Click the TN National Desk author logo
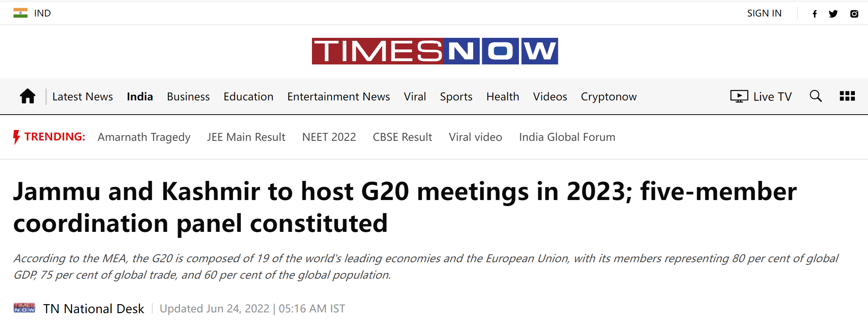The width and height of the screenshot is (868, 327). tap(24, 308)
